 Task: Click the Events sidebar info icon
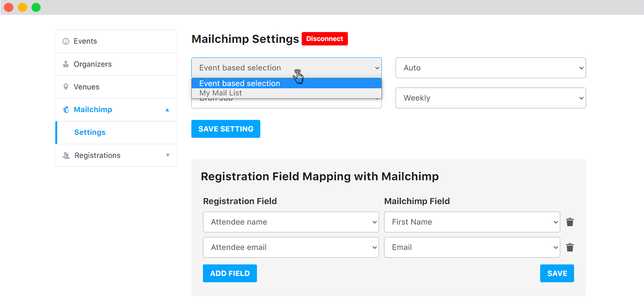coord(66,42)
